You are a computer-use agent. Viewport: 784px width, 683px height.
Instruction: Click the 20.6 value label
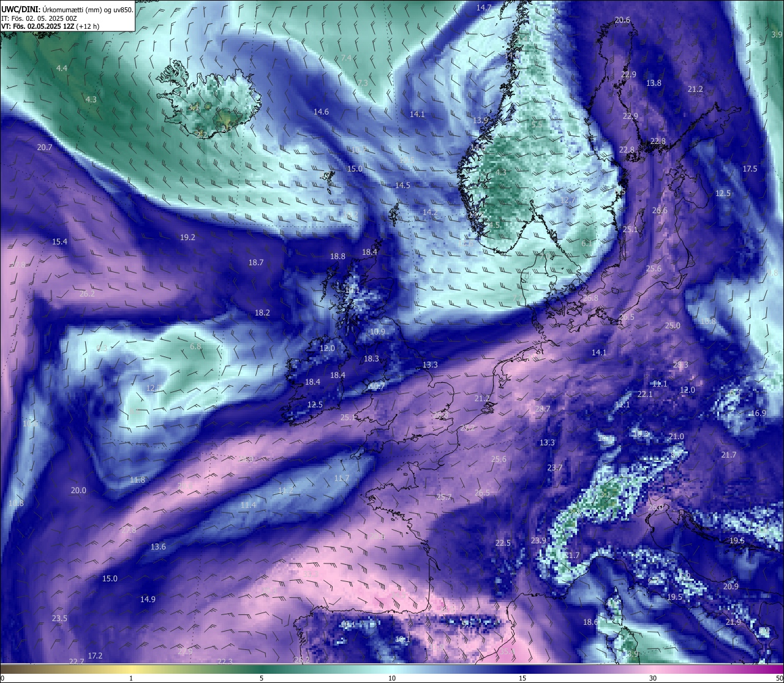[x=622, y=20]
